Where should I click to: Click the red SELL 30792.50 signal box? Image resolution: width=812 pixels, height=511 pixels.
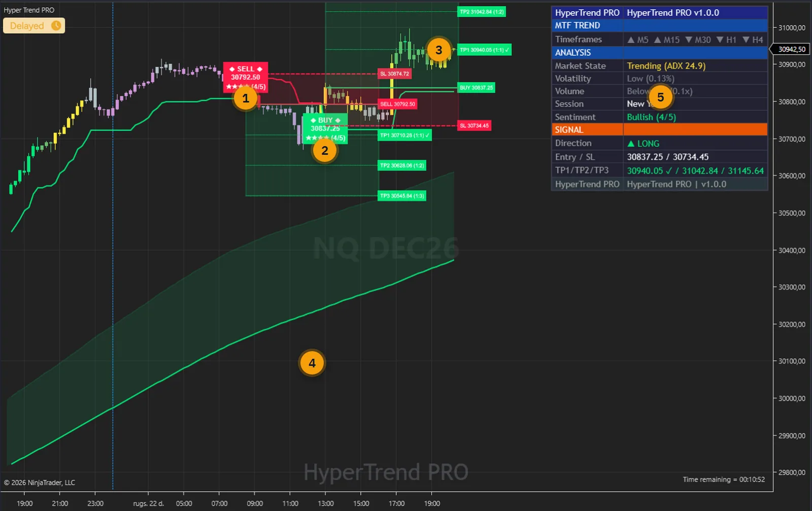click(246, 77)
